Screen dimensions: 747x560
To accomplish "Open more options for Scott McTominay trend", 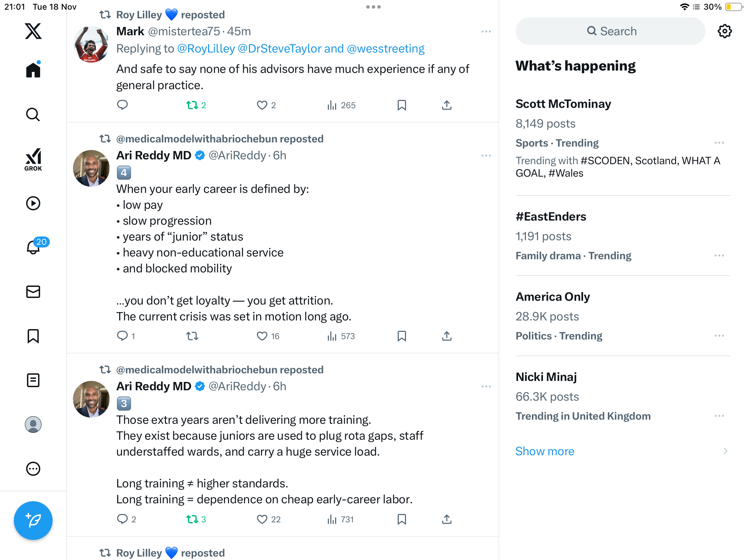I will [x=719, y=143].
